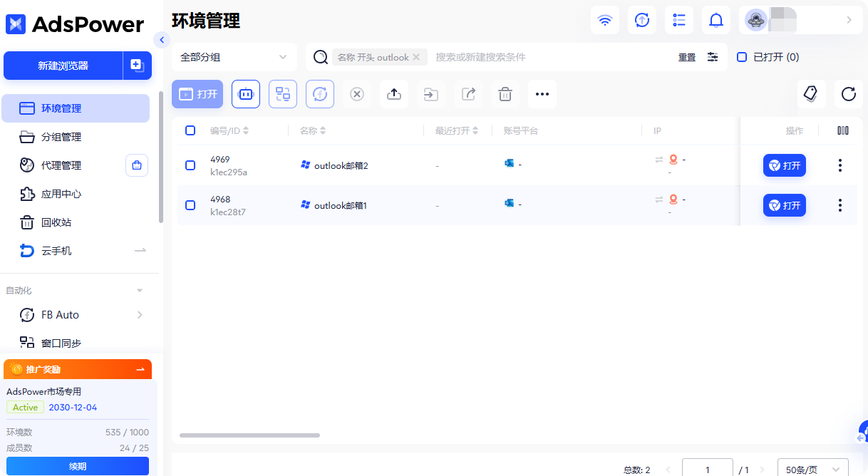Image resolution: width=868 pixels, height=476 pixels.
Task: Click the refresh list icon
Action: click(848, 94)
